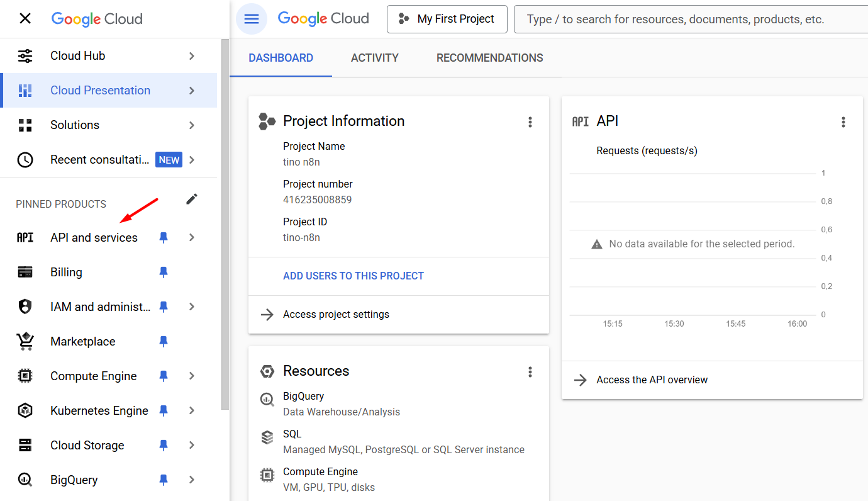Click the BigQuery icon in Resources card

(267, 399)
